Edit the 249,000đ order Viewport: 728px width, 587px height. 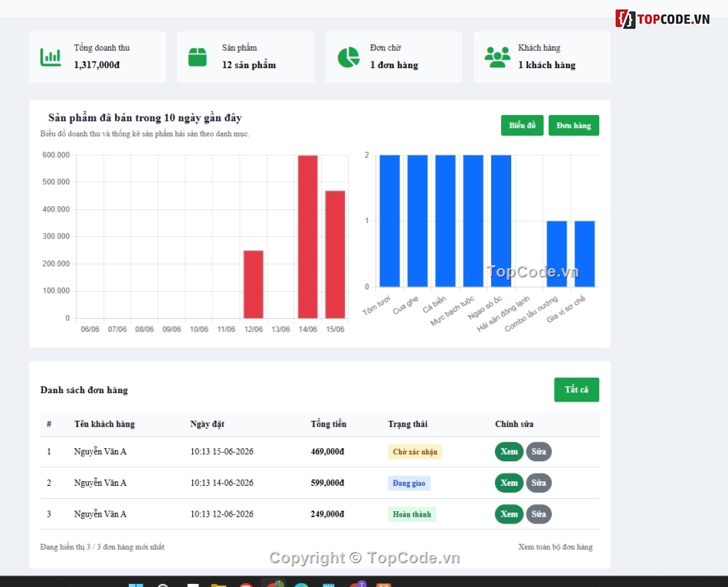click(539, 514)
